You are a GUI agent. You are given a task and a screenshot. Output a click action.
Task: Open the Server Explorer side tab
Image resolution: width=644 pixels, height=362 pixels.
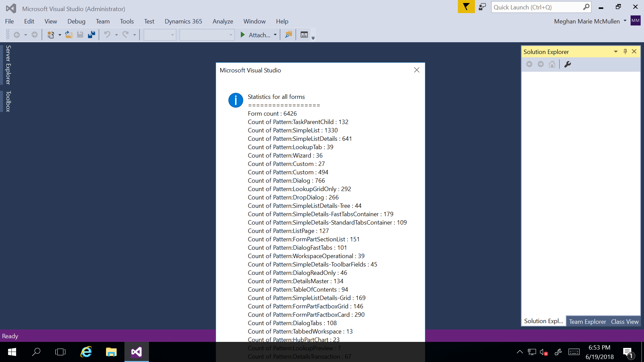pyautogui.click(x=8, y=65)
